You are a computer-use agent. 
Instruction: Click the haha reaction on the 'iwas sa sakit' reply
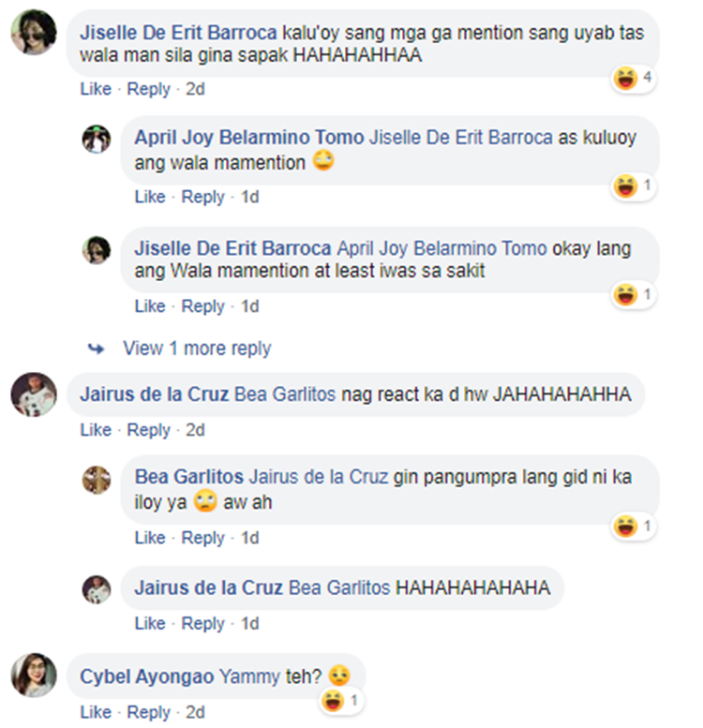pos(633,295)
